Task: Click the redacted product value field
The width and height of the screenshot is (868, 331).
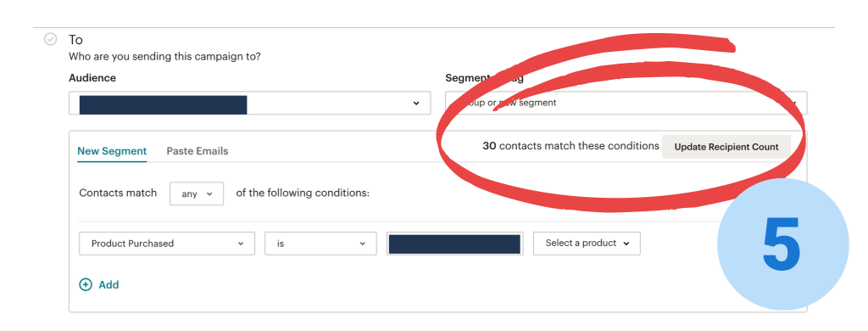Action: [x=454, y=244]
